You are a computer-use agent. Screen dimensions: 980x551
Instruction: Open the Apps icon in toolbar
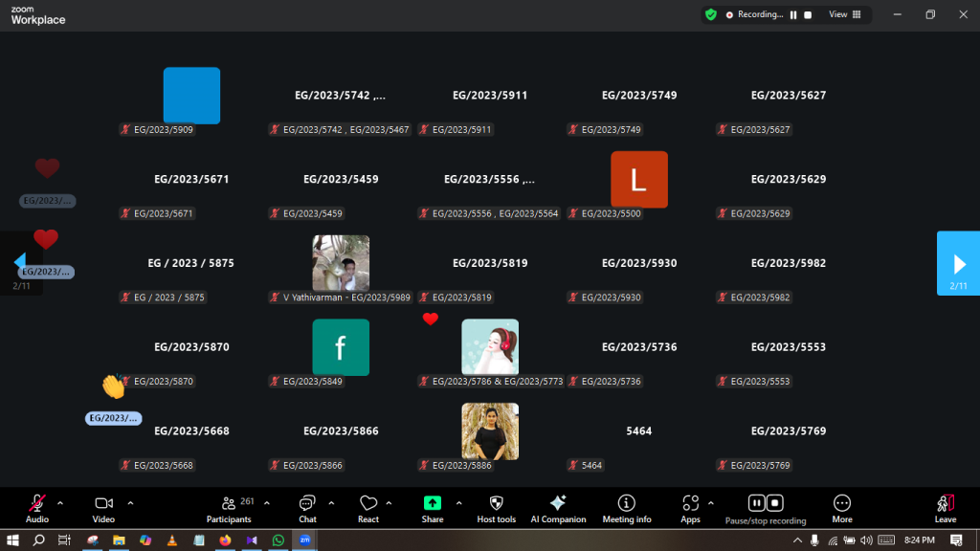click(x=690, y=503)
